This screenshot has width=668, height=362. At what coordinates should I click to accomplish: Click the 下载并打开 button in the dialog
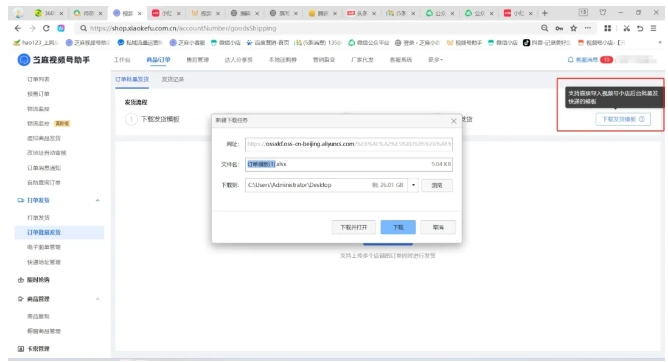coord(354,227)
